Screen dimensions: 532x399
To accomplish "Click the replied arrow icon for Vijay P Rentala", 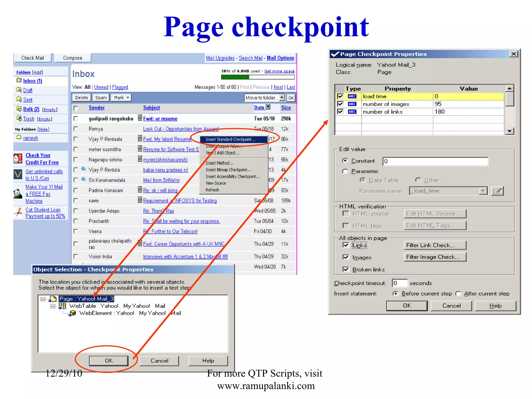I will tap(83, 169).
